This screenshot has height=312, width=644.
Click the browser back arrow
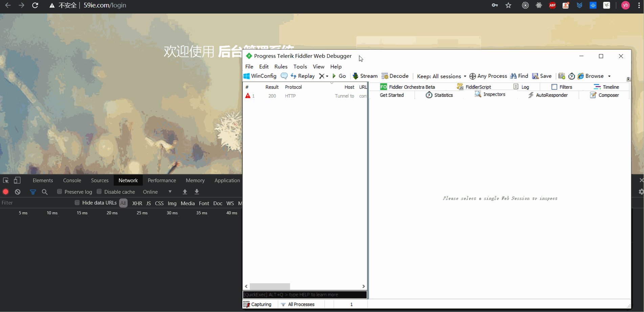click(x=8, y=5)
